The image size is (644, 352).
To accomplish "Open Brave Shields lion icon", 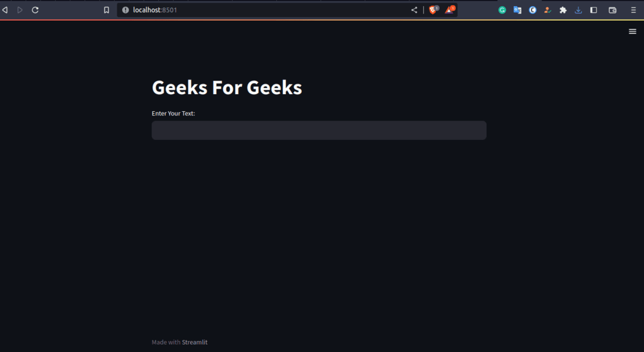I will (433, 10).
